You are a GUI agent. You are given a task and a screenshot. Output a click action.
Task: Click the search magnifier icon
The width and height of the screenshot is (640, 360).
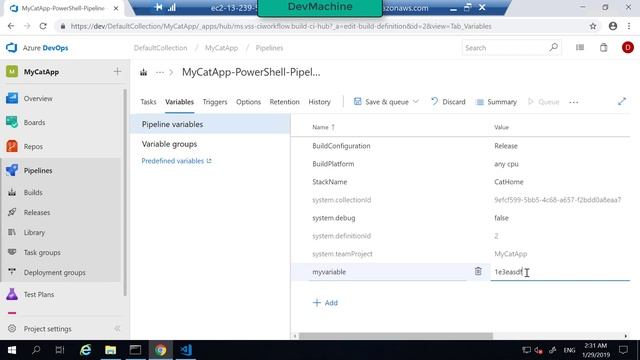553,47
